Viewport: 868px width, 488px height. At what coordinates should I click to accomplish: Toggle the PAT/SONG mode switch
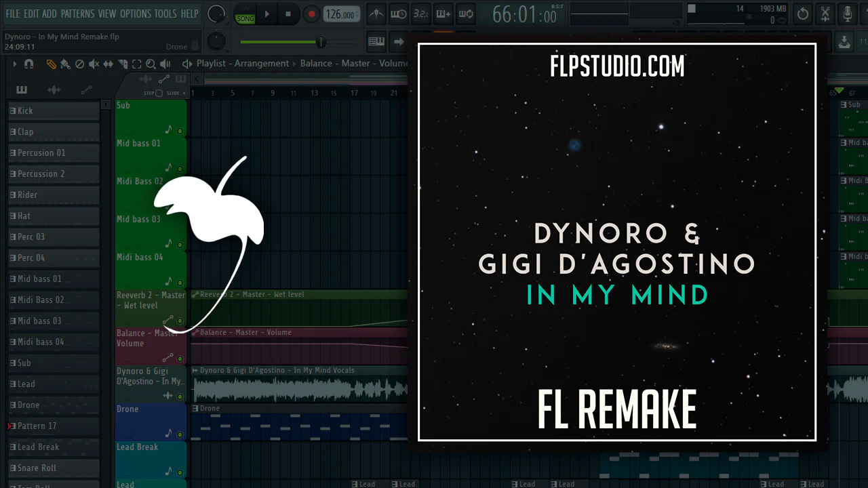click(245, 14)
